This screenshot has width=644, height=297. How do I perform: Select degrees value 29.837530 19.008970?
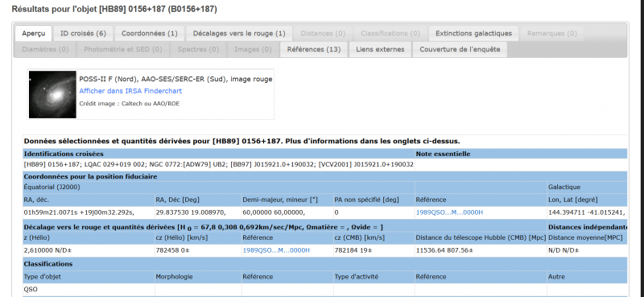pyautogui.click(x=191, y=212)
